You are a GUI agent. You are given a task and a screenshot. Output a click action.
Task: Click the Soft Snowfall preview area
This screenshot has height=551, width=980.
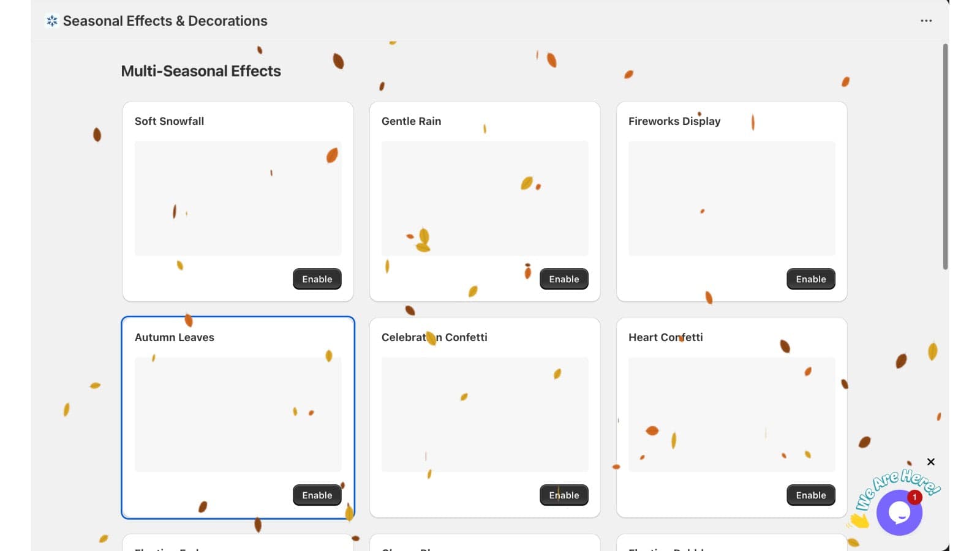click(238, 198)
